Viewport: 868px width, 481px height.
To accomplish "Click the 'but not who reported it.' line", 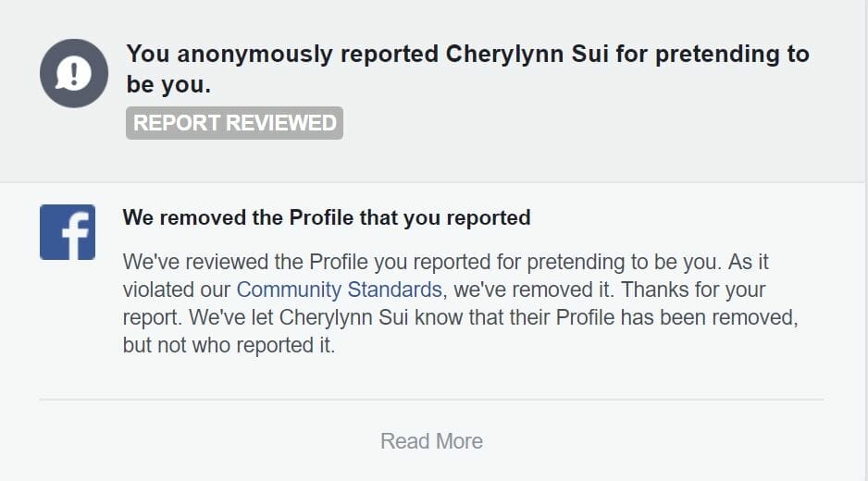I will click(x=229, y=345).
